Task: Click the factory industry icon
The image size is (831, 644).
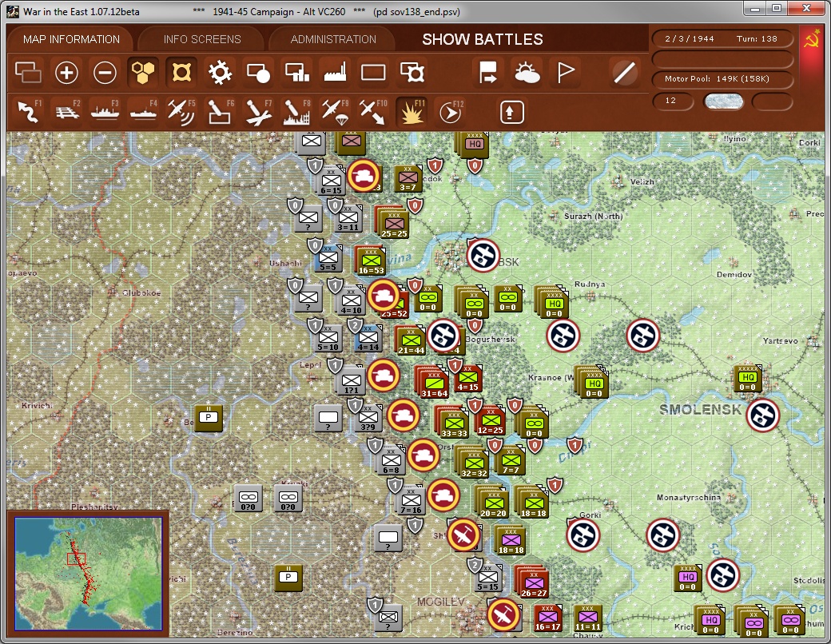Action: (335, 73)
